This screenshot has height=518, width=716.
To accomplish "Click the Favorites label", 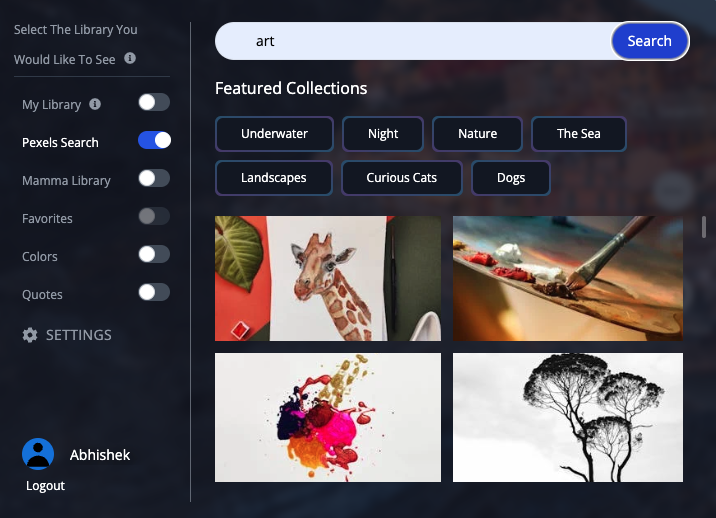I will [x=47, y=218].
